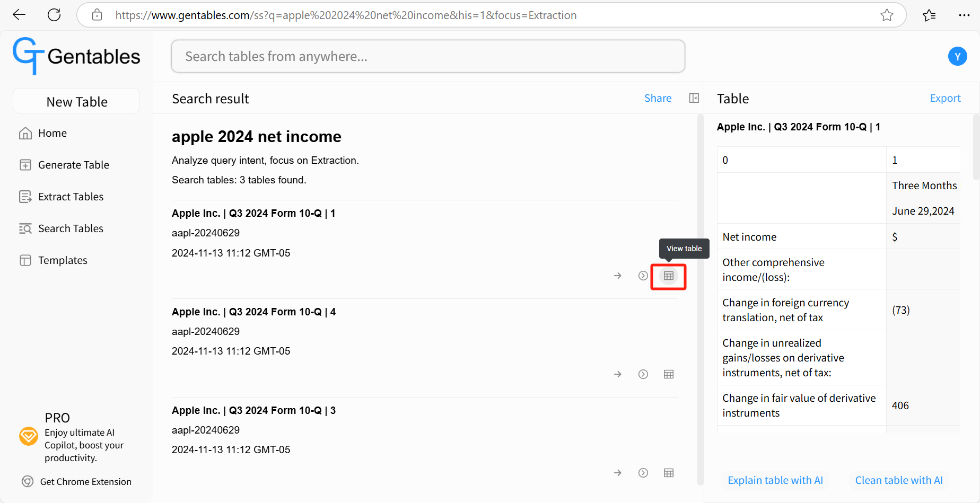Viewport: 980px width, 503px height.
Task: Click Other comprehensive income/(loss) cell
Action: (801, 269)
